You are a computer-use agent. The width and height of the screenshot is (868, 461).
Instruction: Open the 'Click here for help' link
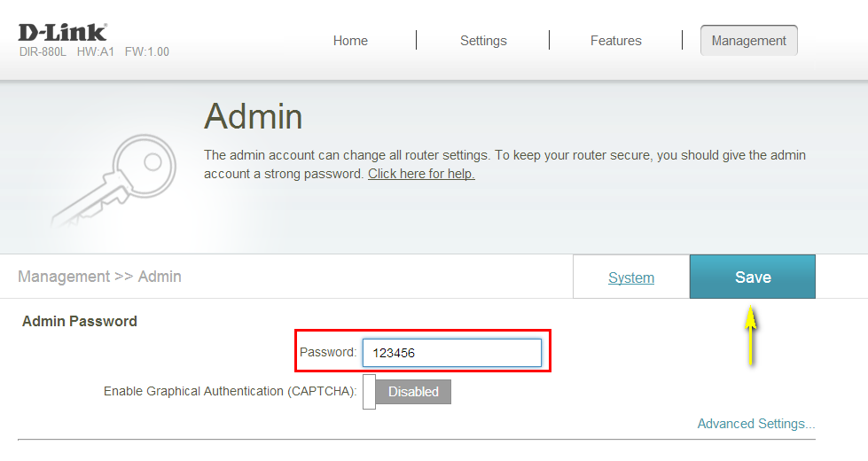pos(421,174)
